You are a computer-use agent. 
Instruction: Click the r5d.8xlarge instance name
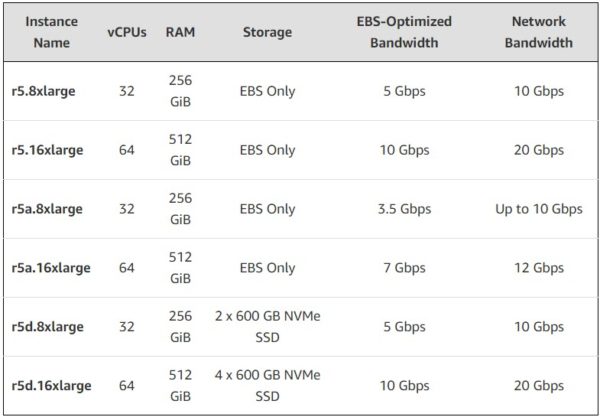point(47,327)
